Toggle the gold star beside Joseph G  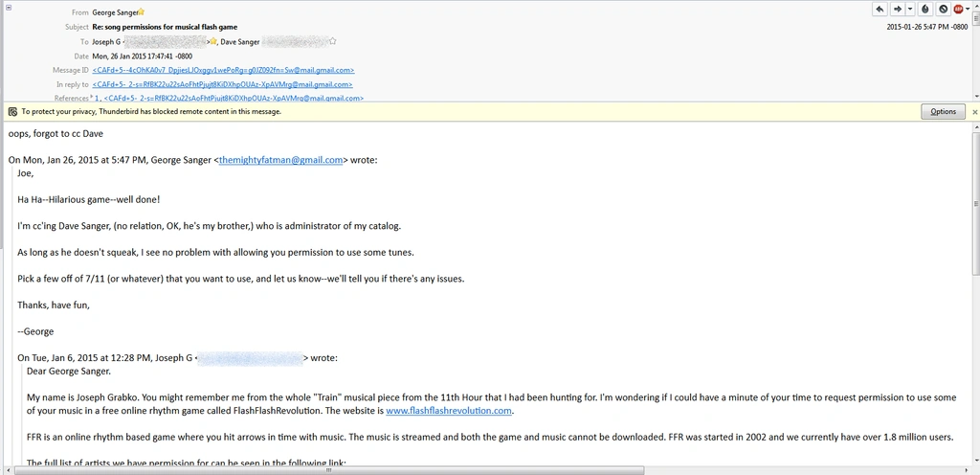[214, 42]
